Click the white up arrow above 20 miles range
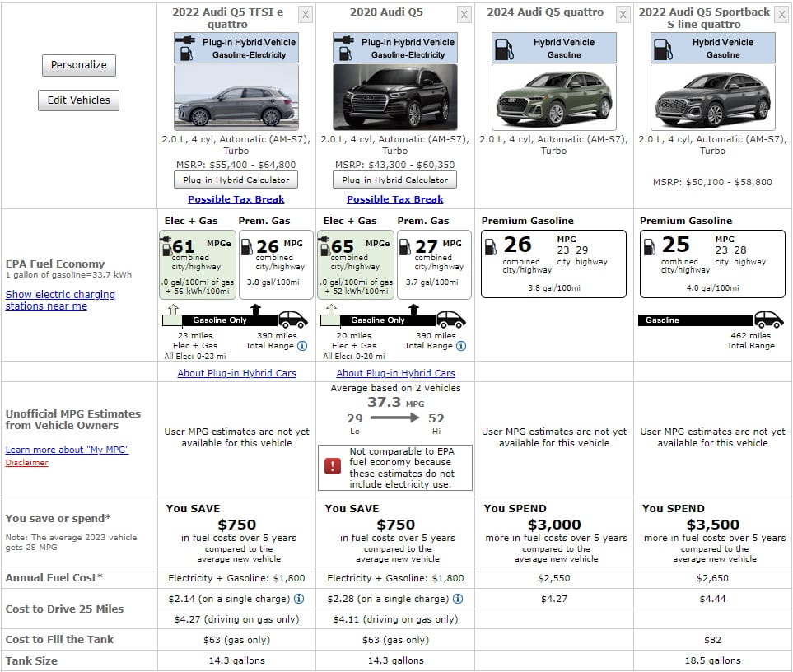Viewport: 793px width, 672px height. [332, 309]
